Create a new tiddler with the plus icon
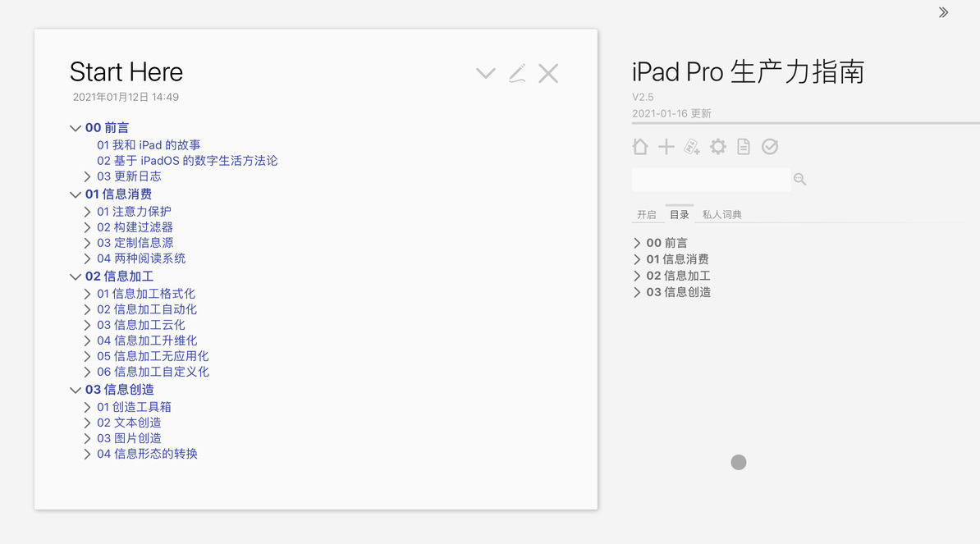Image resolution: width=980 pixels, height=544 pixels. tap(666, 147)
